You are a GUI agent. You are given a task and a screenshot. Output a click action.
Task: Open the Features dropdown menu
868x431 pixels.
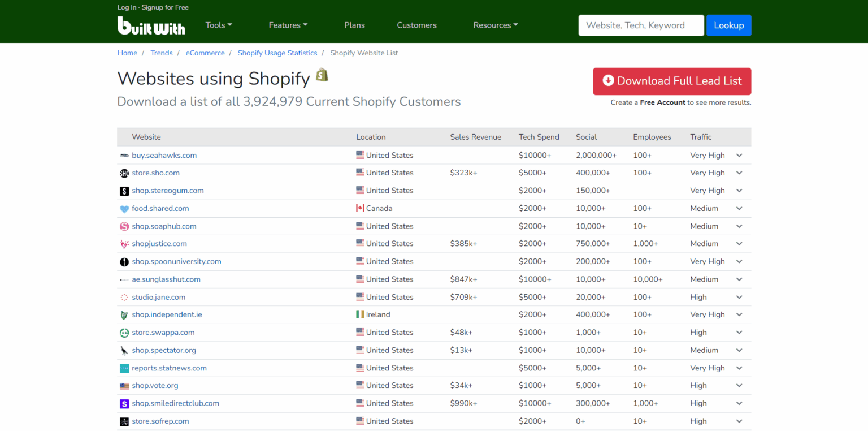pos(288,25)
